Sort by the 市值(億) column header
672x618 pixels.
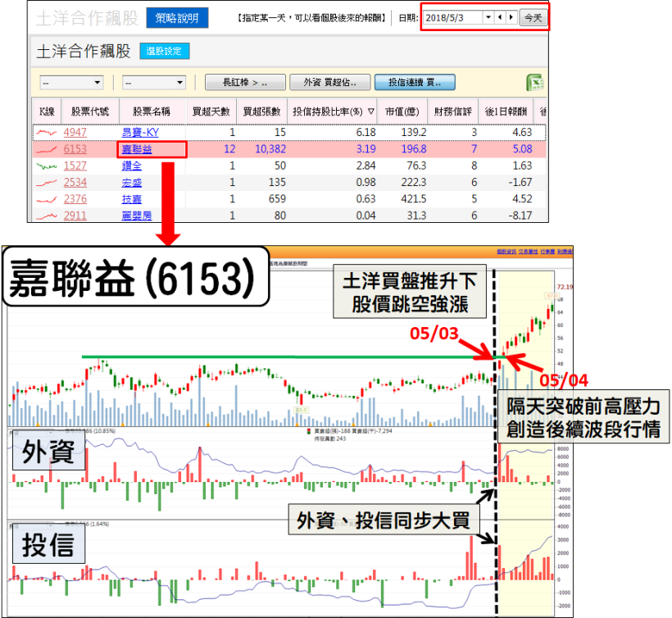click(402, 111)
